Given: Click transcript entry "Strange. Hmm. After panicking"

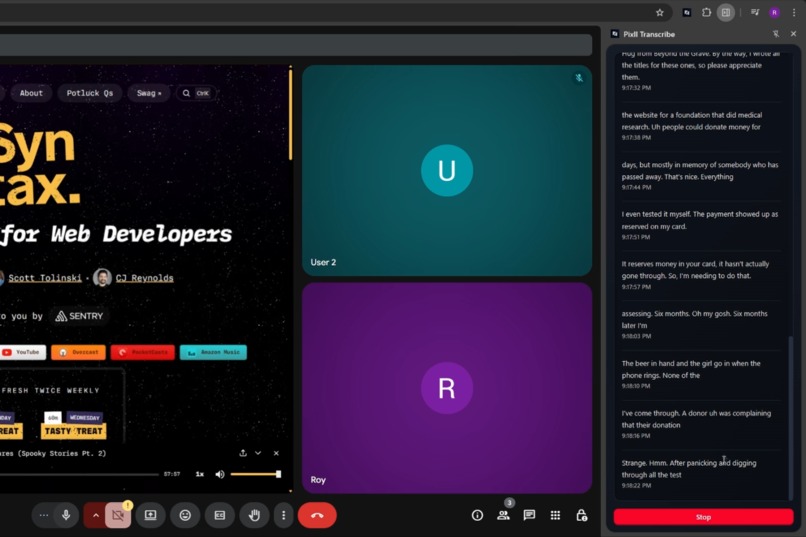Looking at the screenshot, I should tap(689, 469).
